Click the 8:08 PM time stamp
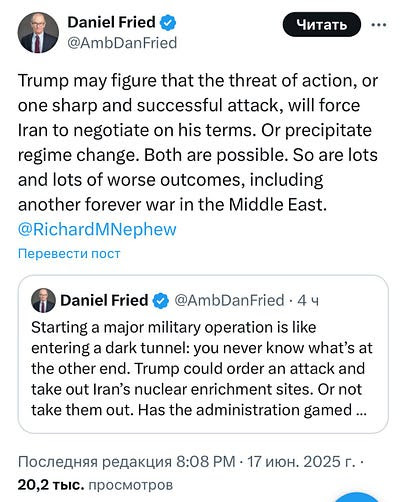The height and width of the screenshot is (502, 406). (206, 462)
